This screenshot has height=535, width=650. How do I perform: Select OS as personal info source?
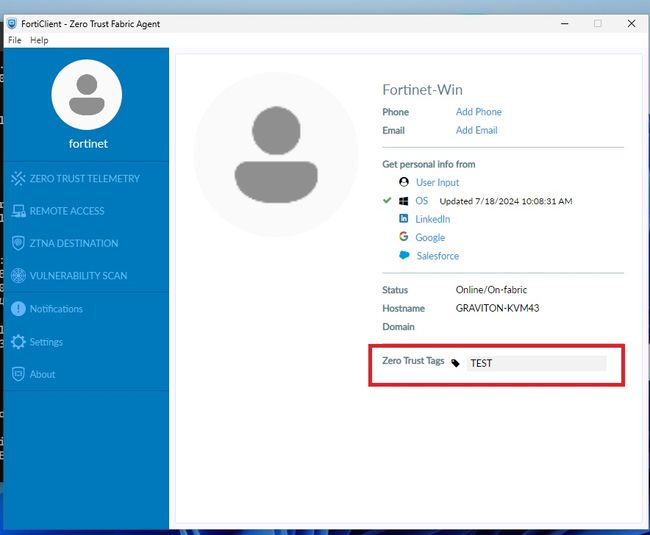[x=422, y=201]
